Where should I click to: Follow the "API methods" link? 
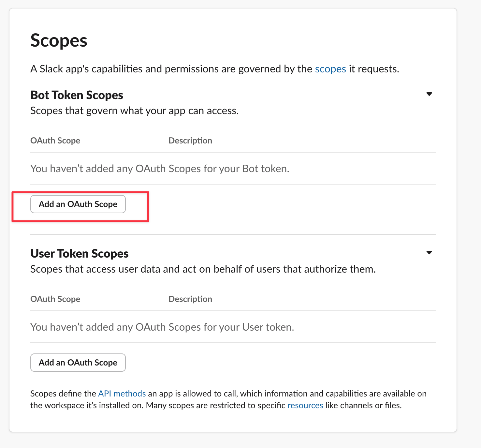click(x=122, y=394)
